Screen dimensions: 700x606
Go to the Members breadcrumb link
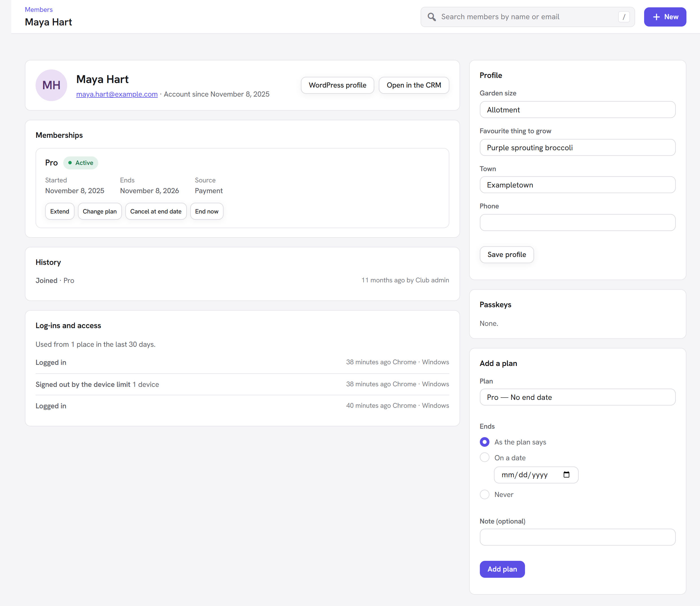(39, 10)
